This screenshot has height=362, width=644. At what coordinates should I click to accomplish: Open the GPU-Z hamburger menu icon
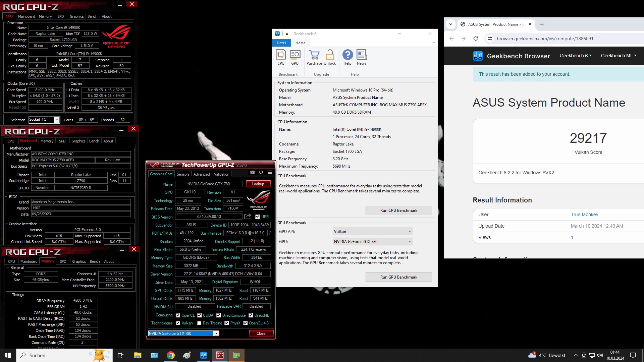[270, 173]
